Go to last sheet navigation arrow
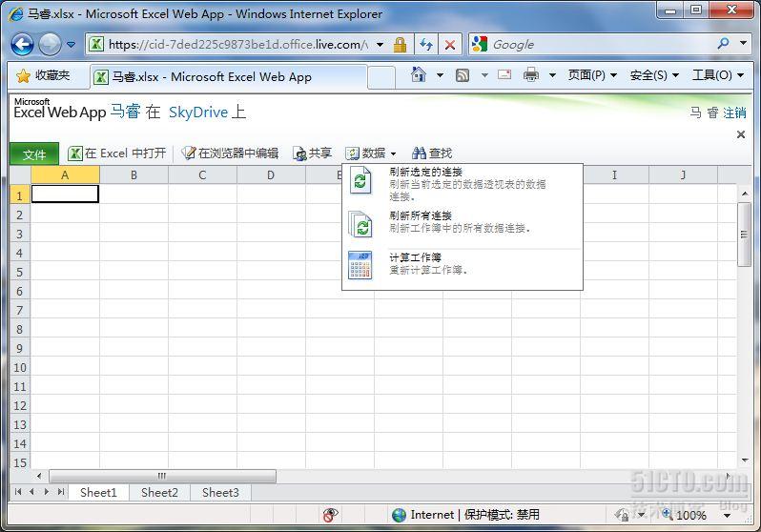This screenshot has width=761, height=532. click(x=61, y=492)
